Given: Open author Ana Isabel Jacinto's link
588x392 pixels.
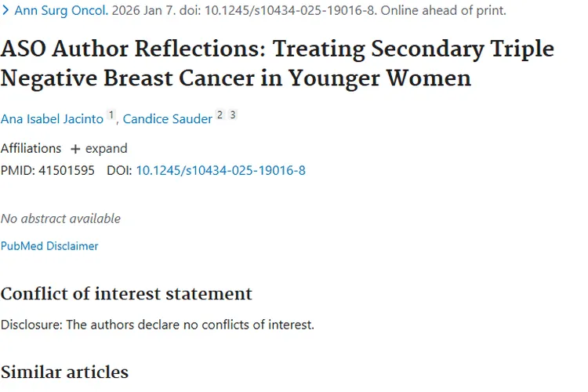Looking at the screenshot, I should click(51, 118).
